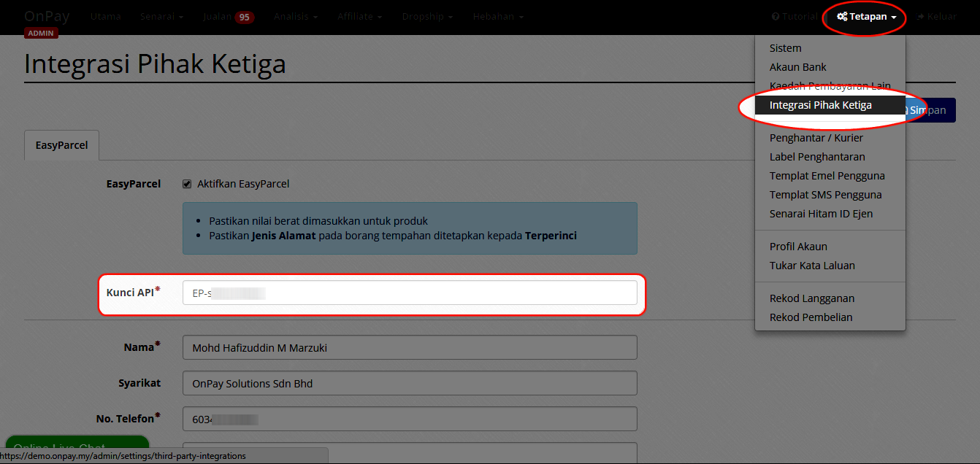
Task: Open Rekod Langganan entry
Action: click(x=830, y=298)
